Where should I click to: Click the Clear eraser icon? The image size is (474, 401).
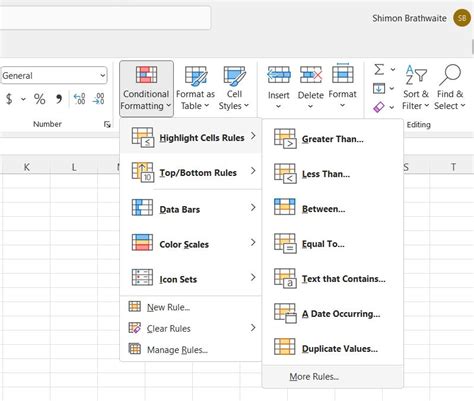379,107
